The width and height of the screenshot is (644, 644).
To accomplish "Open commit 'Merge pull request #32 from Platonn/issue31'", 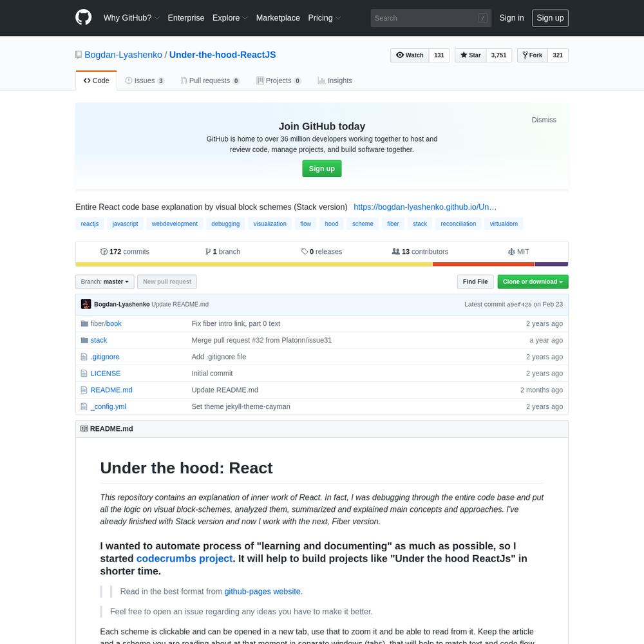I will tap(261, 340).
